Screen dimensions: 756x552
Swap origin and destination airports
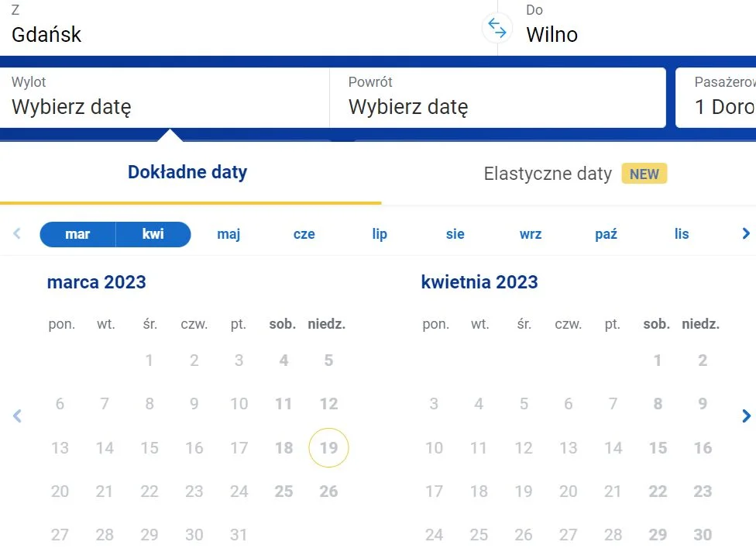[497, 27]
